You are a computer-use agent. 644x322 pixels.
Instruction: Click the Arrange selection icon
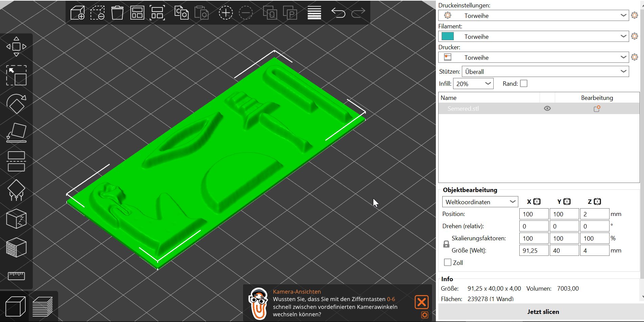[157, 13]
